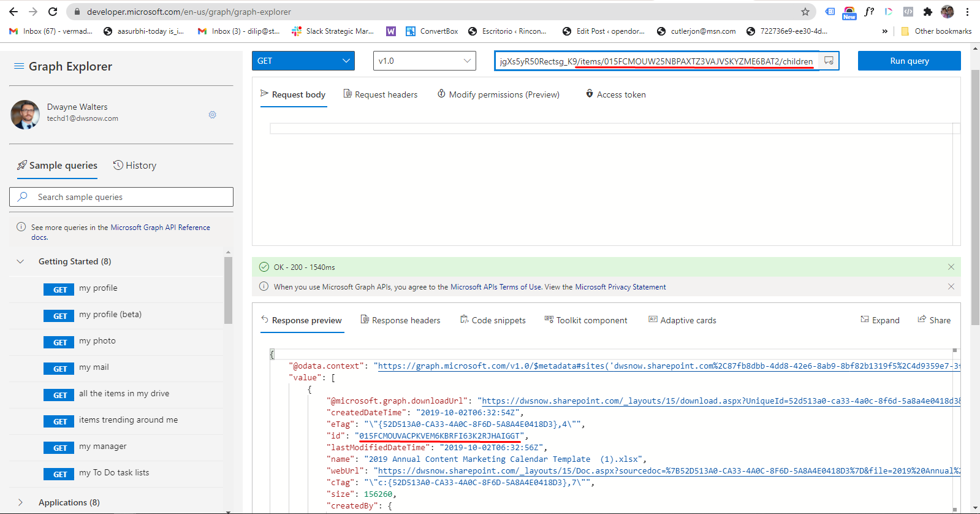Viewport: 980px width, 514px height.
Task: Open the Microsoft Privacy Statement link
Action: click(x=620, y=287)
